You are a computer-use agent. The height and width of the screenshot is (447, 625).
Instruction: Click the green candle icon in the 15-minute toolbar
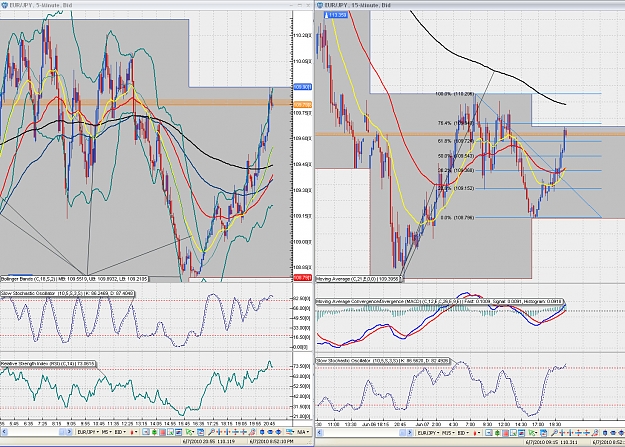click(497, 432)
